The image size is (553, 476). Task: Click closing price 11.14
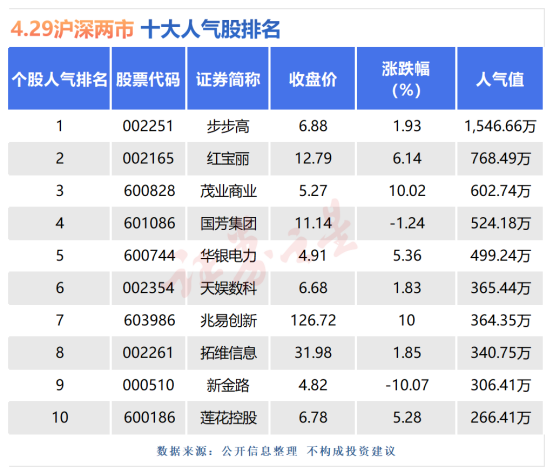click(x=313, y=224)
